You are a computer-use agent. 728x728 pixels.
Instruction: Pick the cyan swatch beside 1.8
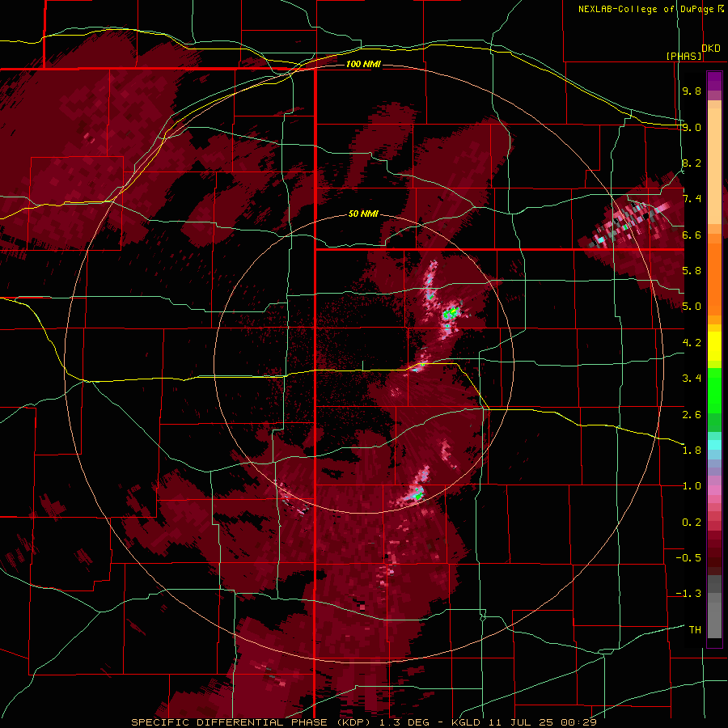point(714,444)
